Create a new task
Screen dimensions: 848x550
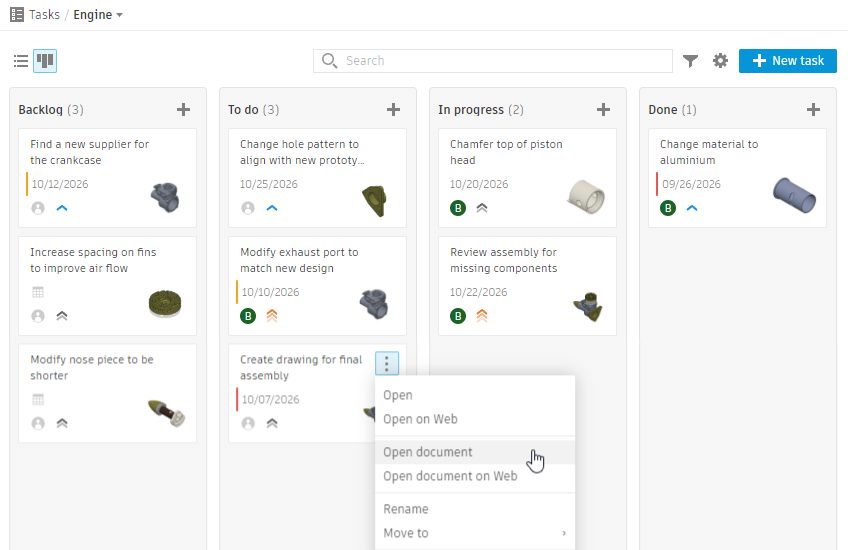[787, 61]
